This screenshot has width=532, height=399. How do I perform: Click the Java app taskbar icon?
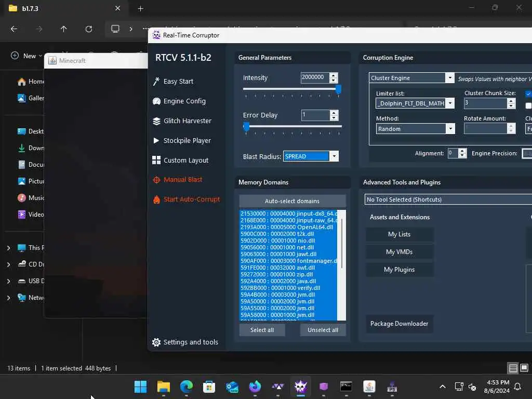(369, 387)
